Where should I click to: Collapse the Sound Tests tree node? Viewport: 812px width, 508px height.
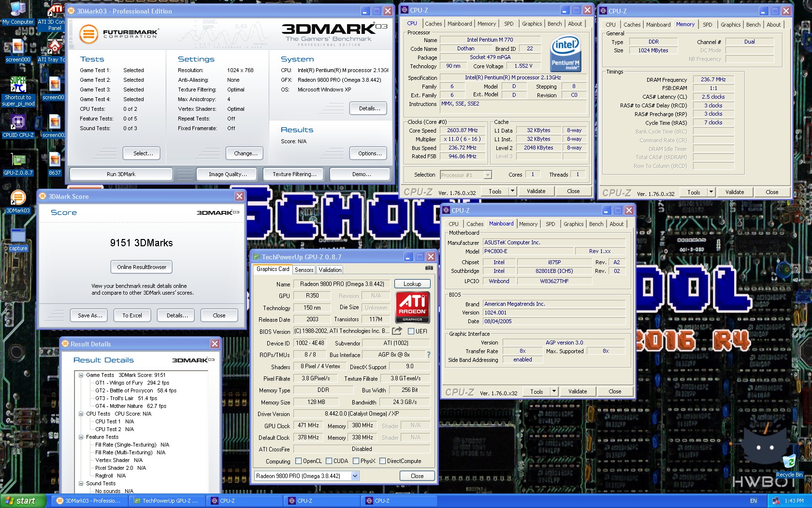[x=81, y=483]
